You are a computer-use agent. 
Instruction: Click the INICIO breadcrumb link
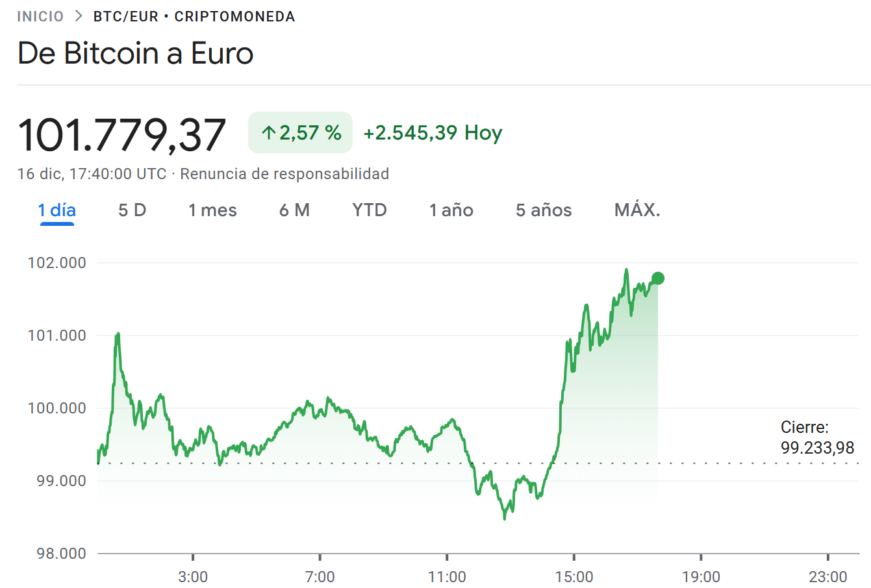pyautogui.click(x=40, y=16)
